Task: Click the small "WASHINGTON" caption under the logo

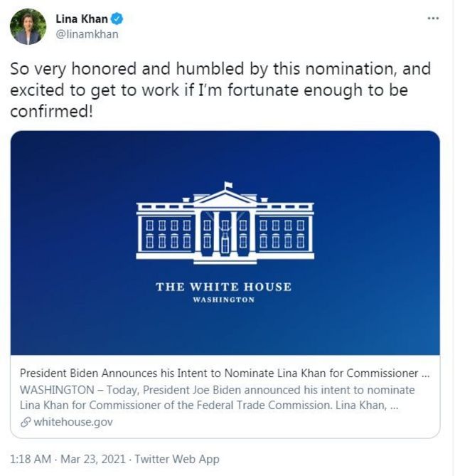Action: point(223,300)
